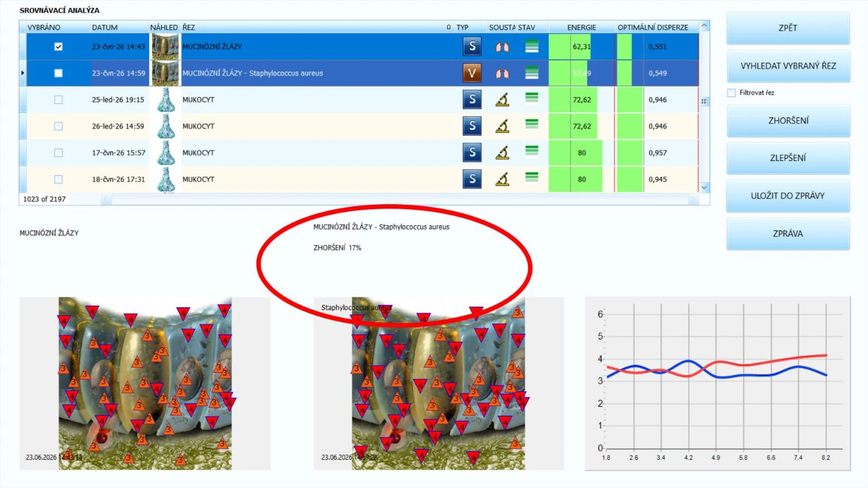Click S type icon in 18-čvn-26 17:31 row
Screen dimensions: 868x488
point(472,179)
